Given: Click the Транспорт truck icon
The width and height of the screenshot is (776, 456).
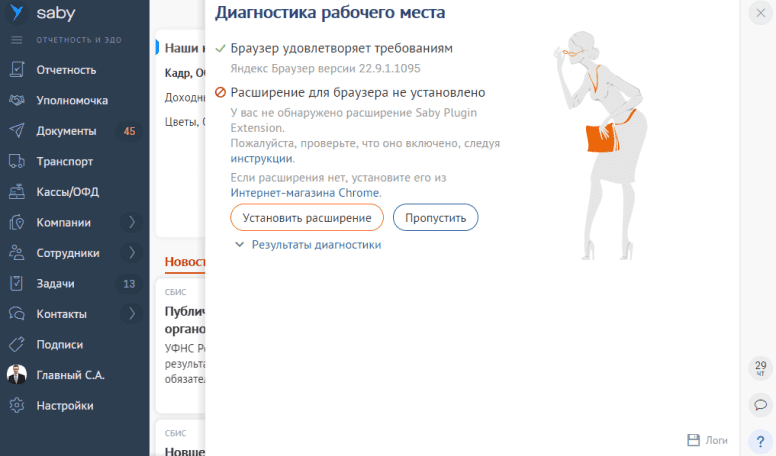Looking at the screenshot, I should click(17, 161).
